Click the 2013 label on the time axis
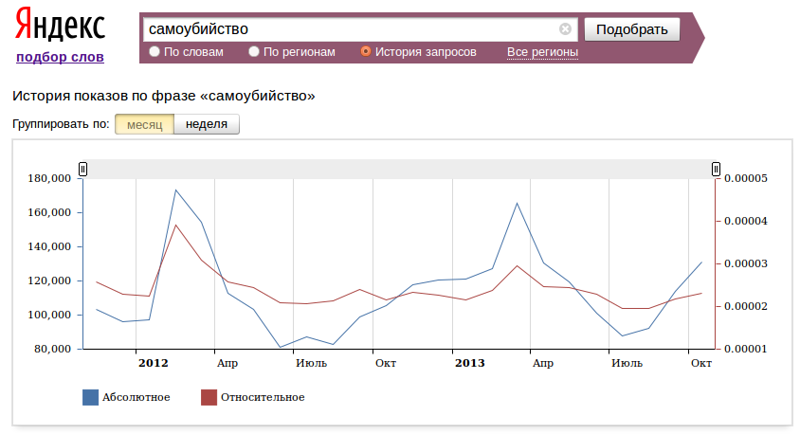Image resolution: width=800 pixels, height=434 pixels. click(x=469, y=362)
